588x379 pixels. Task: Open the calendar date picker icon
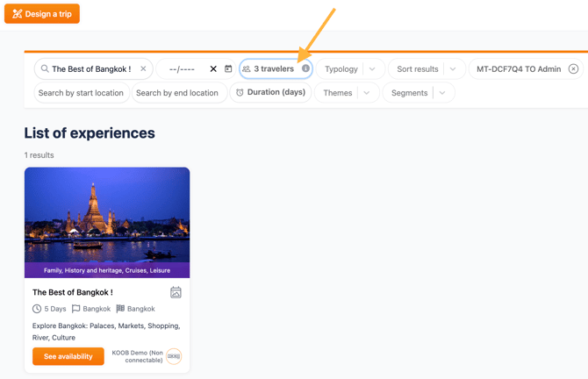[x=228, y=68]
